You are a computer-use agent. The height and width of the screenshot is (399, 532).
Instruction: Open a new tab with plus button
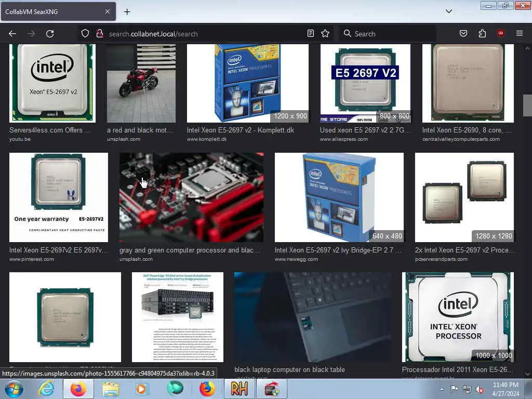tap(127, 12)
